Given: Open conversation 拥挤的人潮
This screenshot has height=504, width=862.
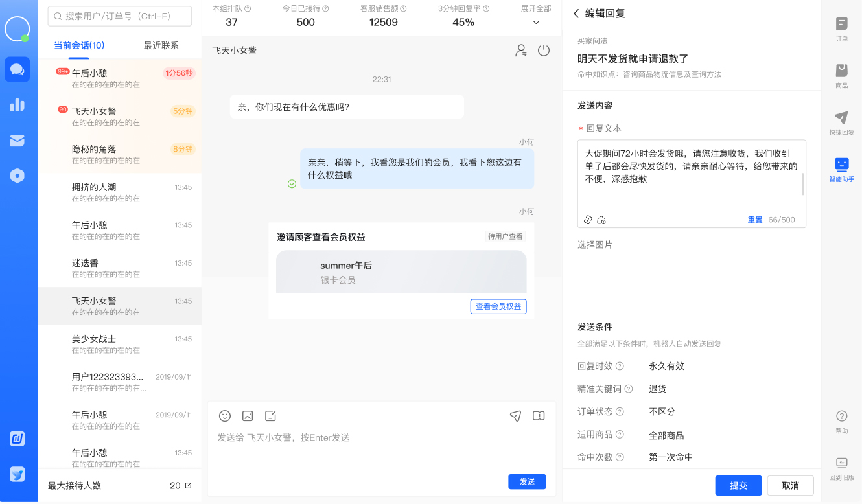Looking at the screenshot, I should (120, 192).
